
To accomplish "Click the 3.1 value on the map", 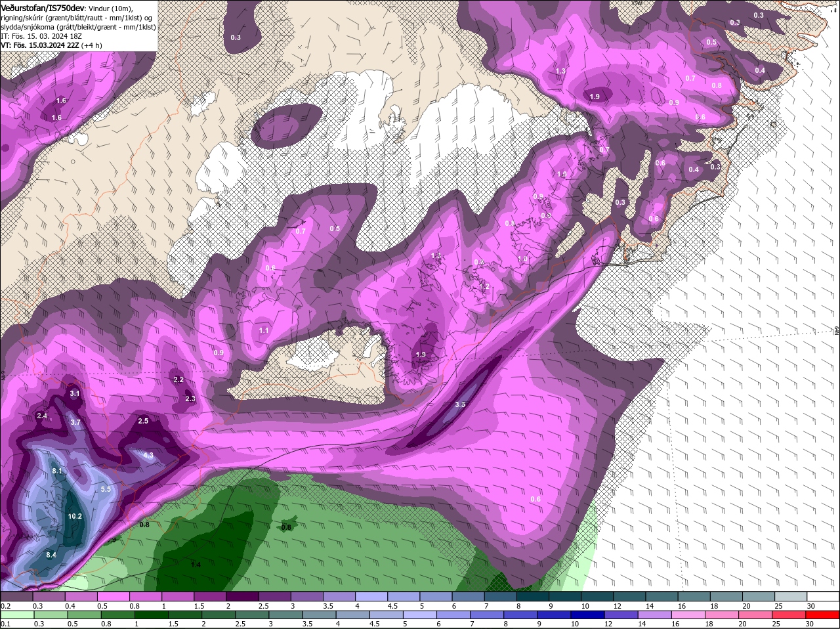I will tap(75, 393).
